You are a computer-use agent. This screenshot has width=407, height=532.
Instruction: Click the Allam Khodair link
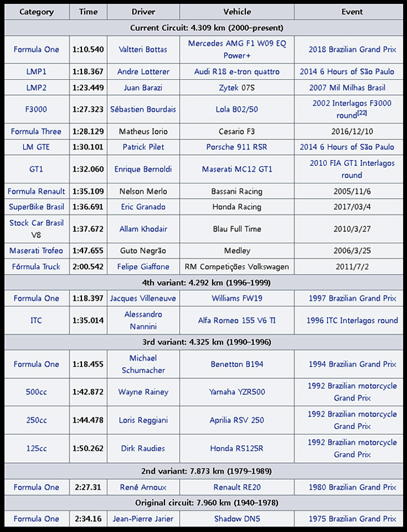[x=143, y=229]
